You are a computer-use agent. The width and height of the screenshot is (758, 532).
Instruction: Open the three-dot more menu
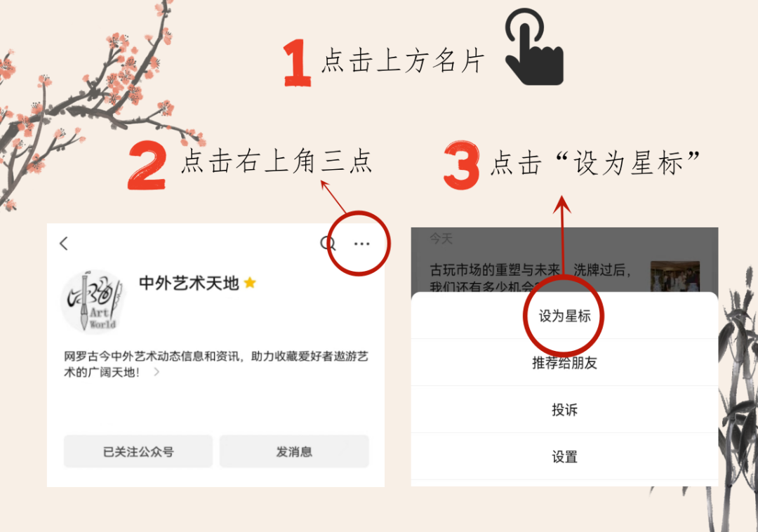[x=361, y=244]
